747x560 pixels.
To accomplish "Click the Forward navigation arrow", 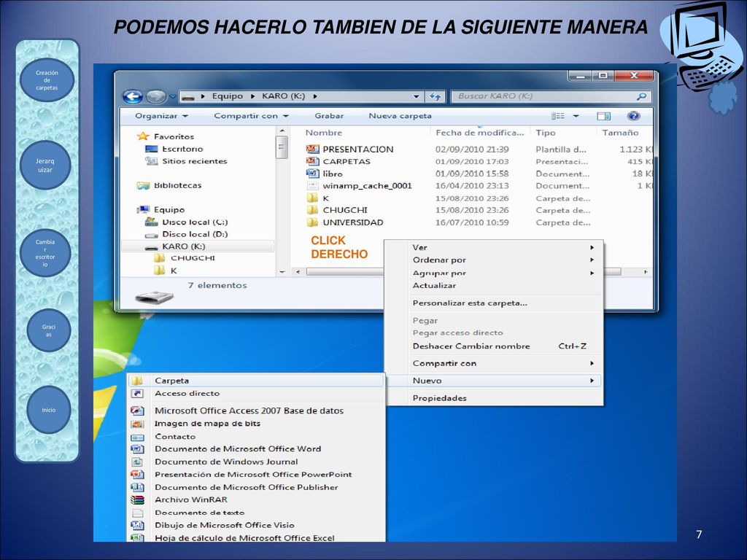I will (156, 97).
